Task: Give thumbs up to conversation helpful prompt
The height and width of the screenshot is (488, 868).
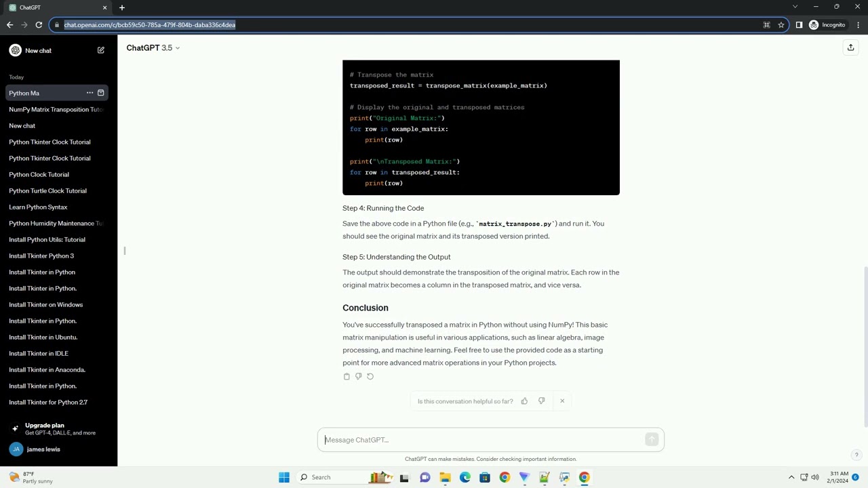Action: 524,401
